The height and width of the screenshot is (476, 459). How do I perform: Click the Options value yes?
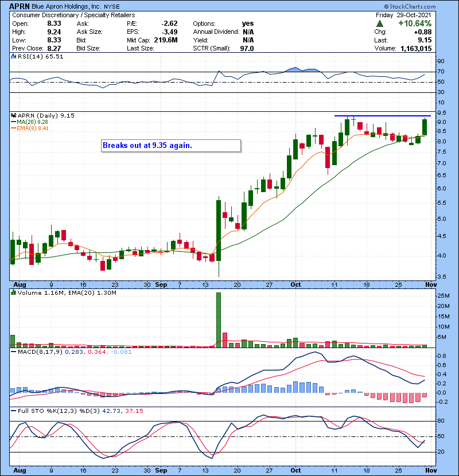tap(248, 24)
